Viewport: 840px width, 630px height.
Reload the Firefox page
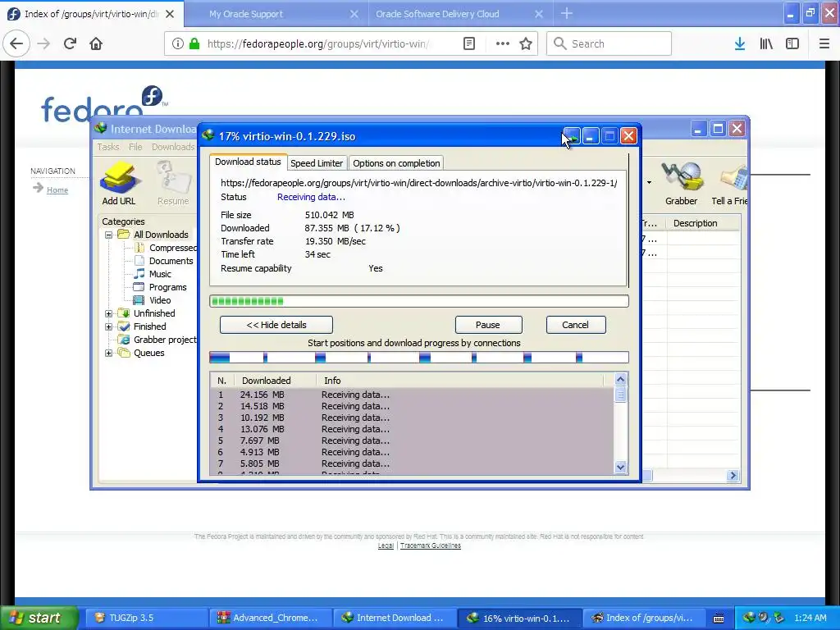[71, 43]
